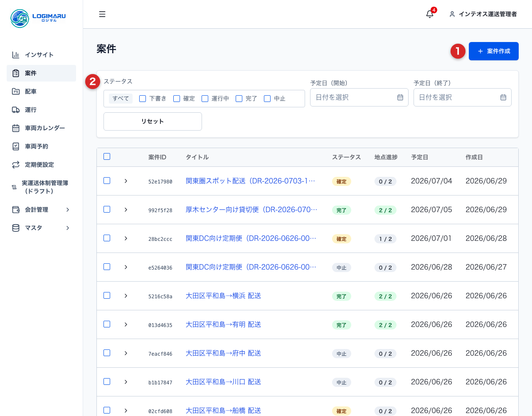Click the 実運送体制管理簿 icon
Viewport: 532px width, 416px height.
point(14,187)
